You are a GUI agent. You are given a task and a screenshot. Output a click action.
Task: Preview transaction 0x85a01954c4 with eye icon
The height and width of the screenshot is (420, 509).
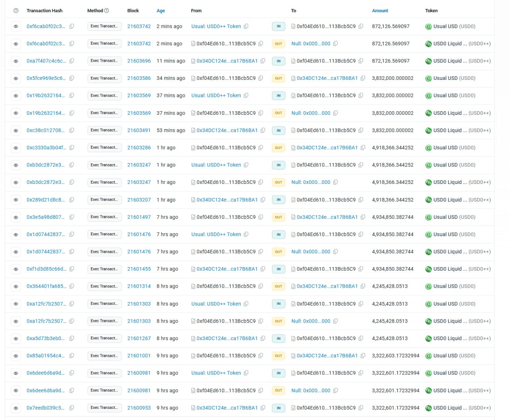click(x=16, y=356)
